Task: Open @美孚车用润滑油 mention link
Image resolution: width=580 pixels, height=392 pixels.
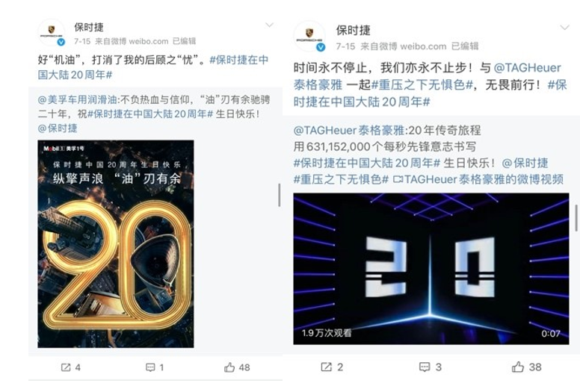Action: 77,100
